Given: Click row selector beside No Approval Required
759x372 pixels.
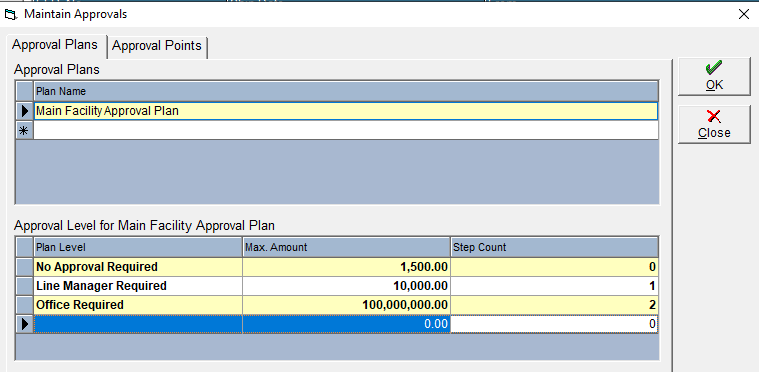Looking at the screenshot, I should (x=25, y=267).
